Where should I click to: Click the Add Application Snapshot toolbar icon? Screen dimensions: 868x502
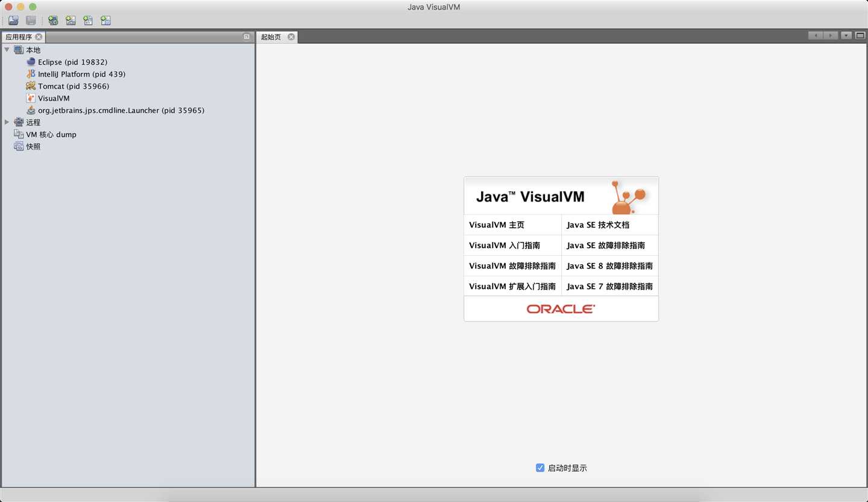coord(105,21)
